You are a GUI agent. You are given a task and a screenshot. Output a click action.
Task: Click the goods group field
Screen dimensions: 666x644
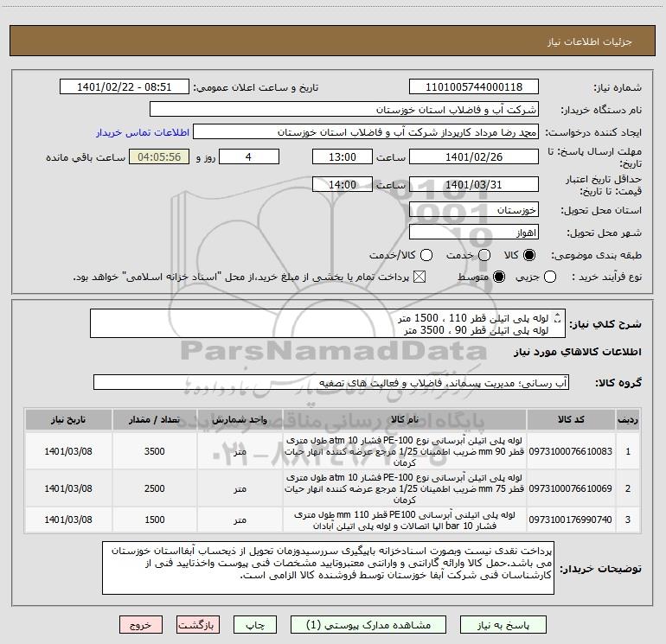click(331, 382)
